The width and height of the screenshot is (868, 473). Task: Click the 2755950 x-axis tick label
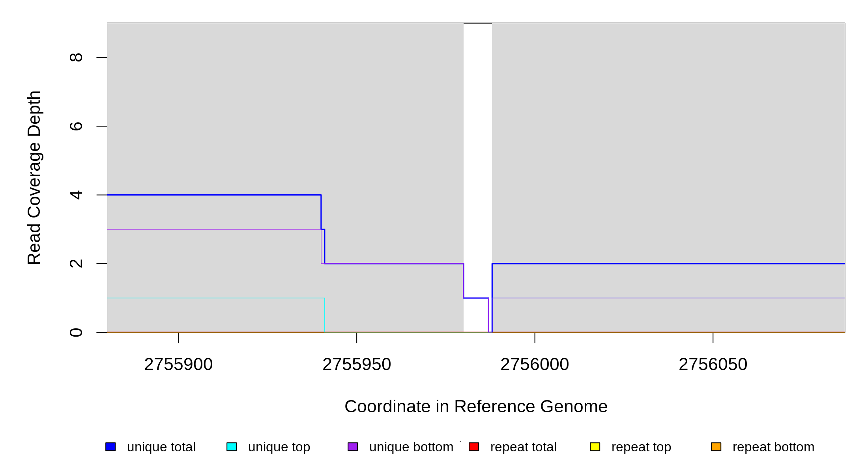tap(357, 365)
